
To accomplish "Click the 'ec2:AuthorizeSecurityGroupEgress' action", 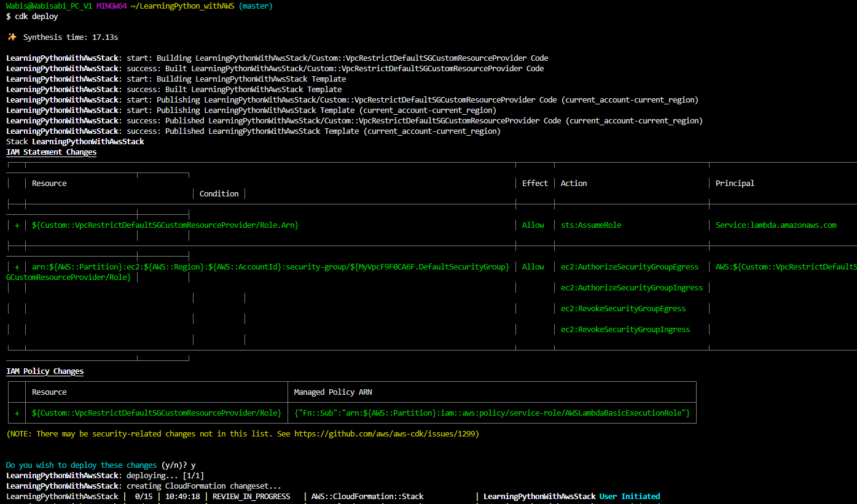I will point(630,267).
